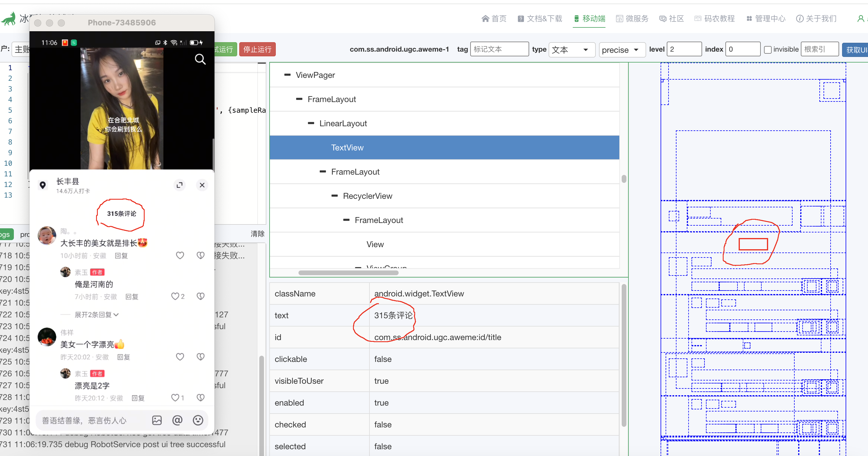868x456 pixels.
Task: Dislike the comment 美女一个字漂亮
Action: pos(200,357)
